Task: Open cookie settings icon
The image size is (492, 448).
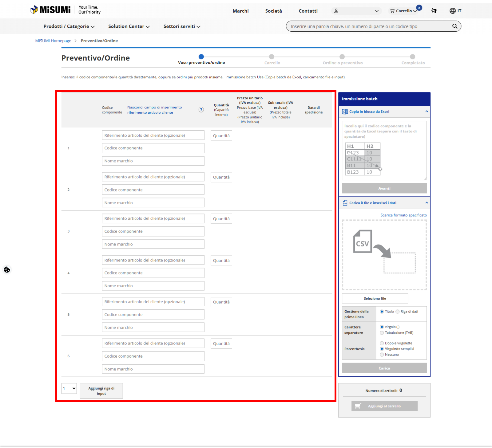Action: (7, 269)
